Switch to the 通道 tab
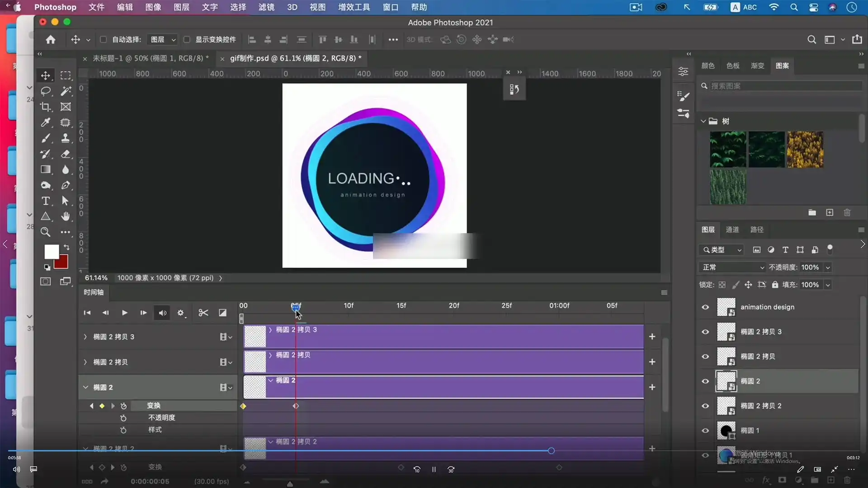Screen dimensions: 868x488 coord(732,230)
